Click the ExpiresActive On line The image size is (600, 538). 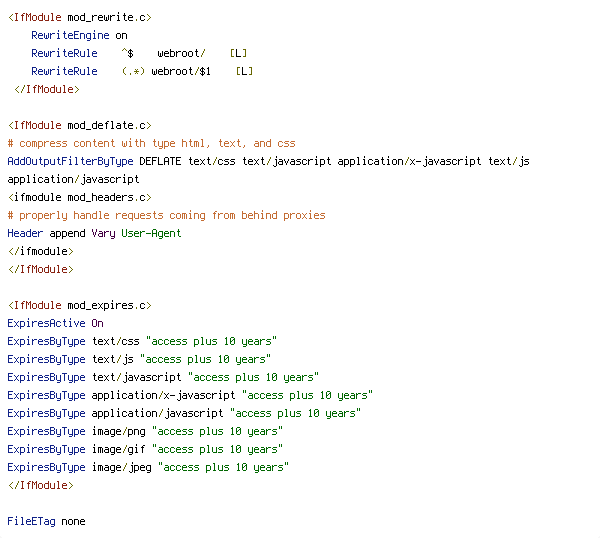click(x=55, y=323)
